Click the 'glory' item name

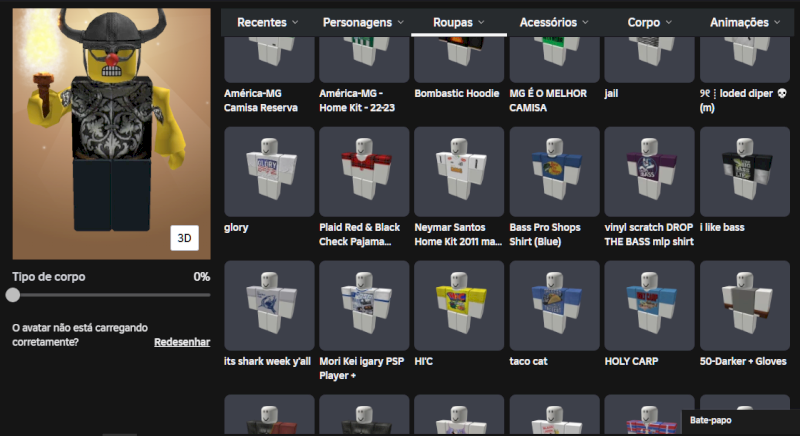(236, 228)
